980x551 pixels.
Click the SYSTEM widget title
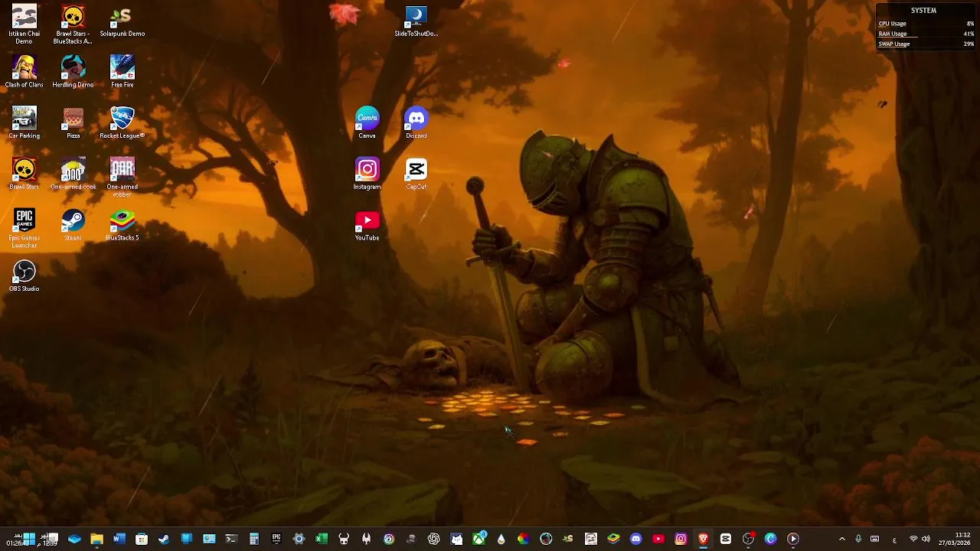(x=923, y=11)
